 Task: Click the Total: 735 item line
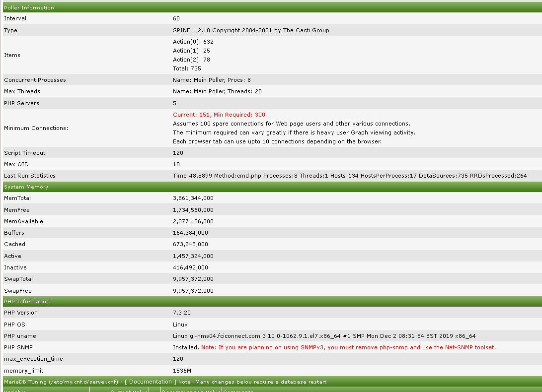coord(187,69)
